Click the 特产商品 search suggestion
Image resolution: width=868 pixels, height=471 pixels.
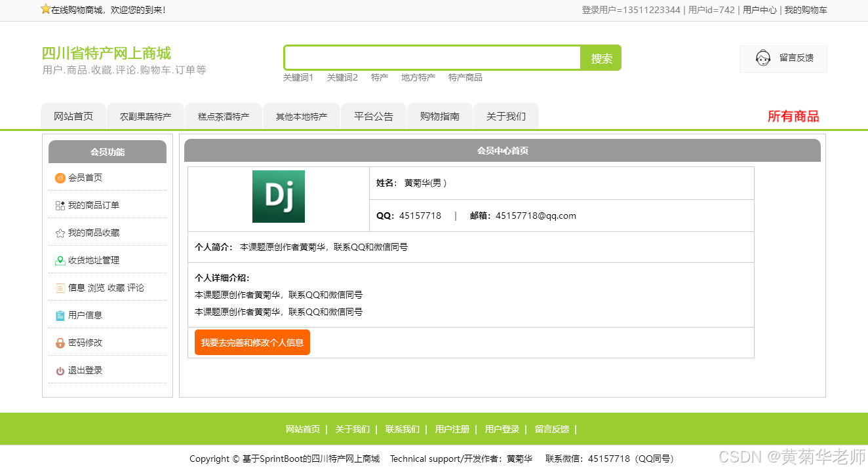(x=465, y=77)
